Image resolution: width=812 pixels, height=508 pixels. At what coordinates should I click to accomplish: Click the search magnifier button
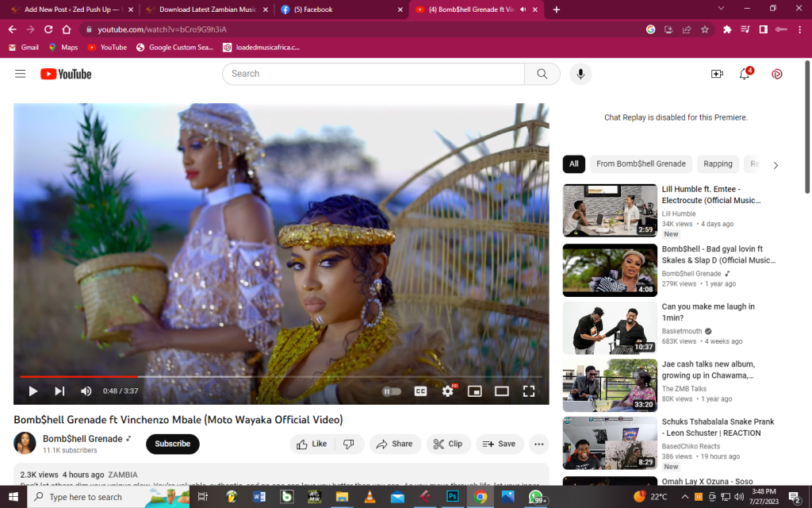pyautogui.click(x=542, y=74)
